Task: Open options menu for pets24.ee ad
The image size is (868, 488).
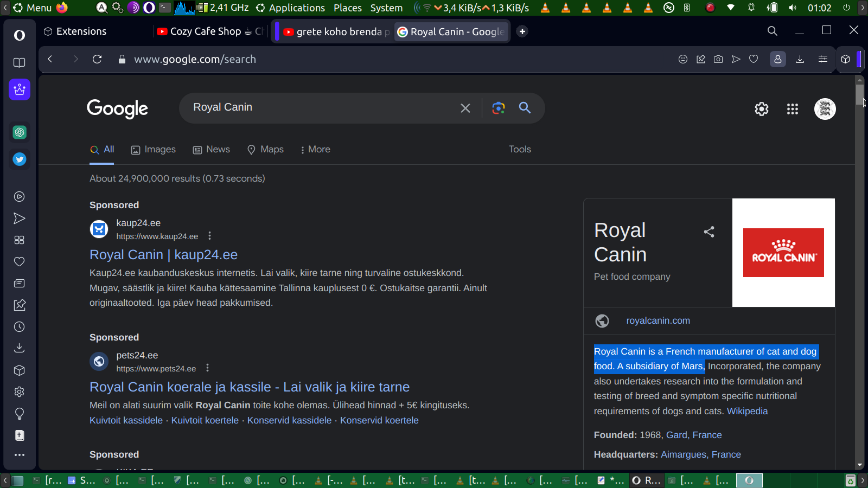Action: tap(208, 368)
